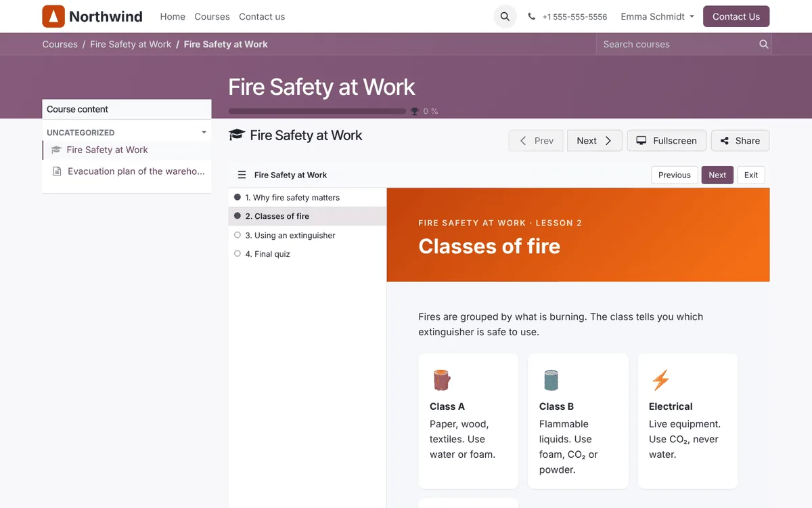Click the Class B barrel icon
This screenshot has width=812, height=508.
(x=551, y=379)
